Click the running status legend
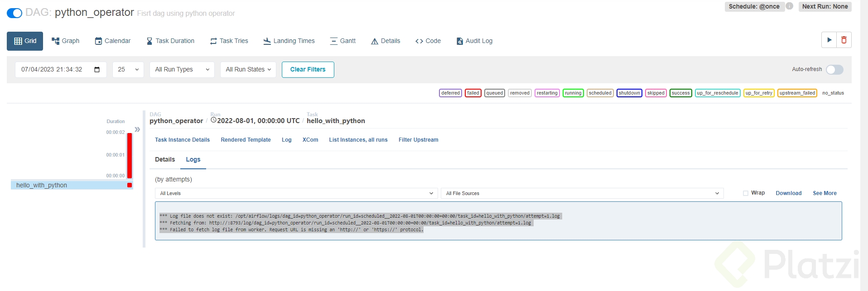 pos(573,93)
